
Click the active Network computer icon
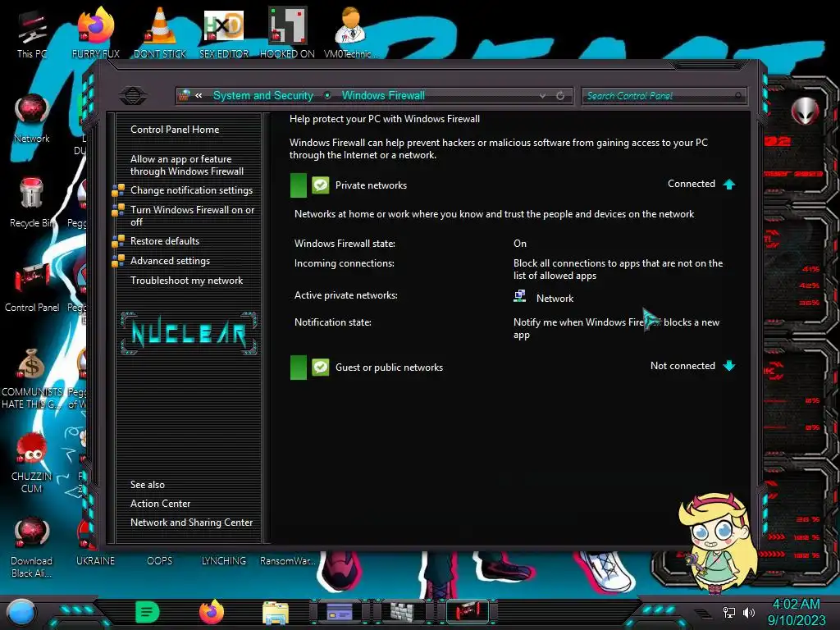tap(519, 296)
